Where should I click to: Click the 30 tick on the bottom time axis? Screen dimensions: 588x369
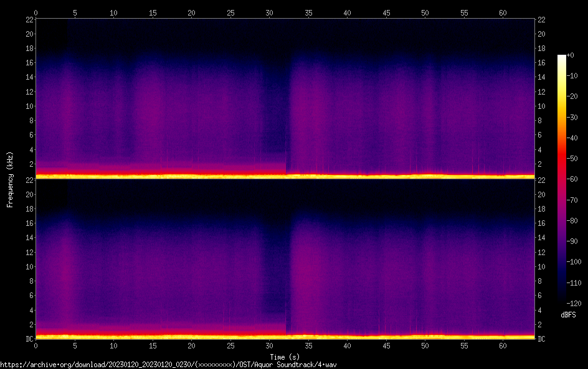tap(269, 346)
